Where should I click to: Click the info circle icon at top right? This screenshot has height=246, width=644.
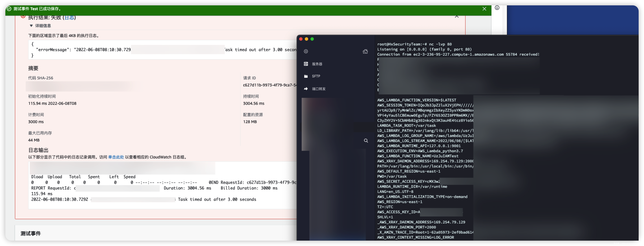[x=497, y=8]
